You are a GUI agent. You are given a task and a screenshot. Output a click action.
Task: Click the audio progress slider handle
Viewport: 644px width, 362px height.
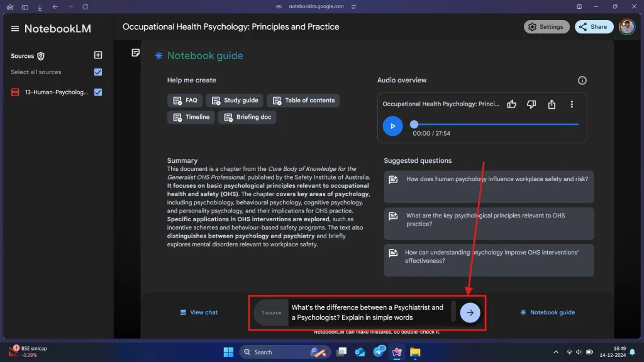click(x=414, y=124)
